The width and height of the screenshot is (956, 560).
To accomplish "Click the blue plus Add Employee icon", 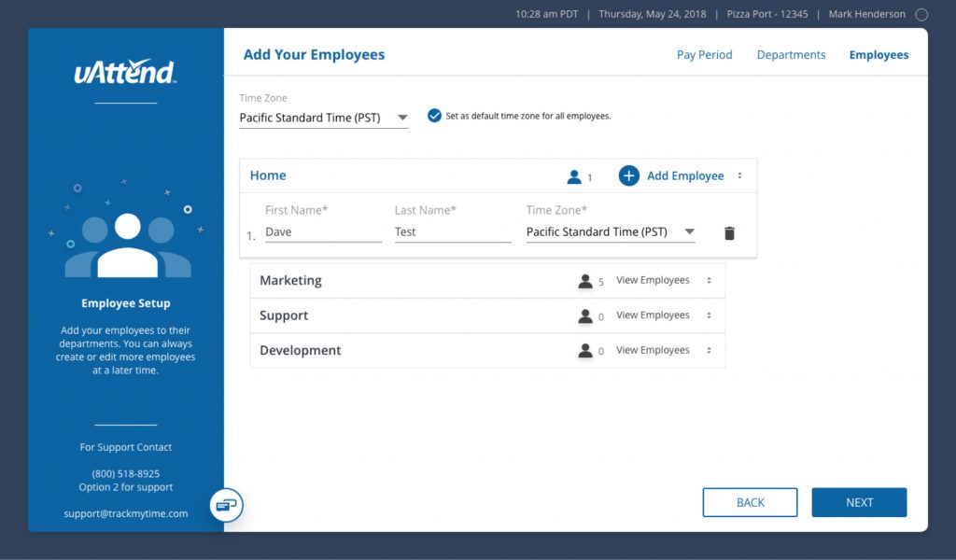I will [628, 175].
